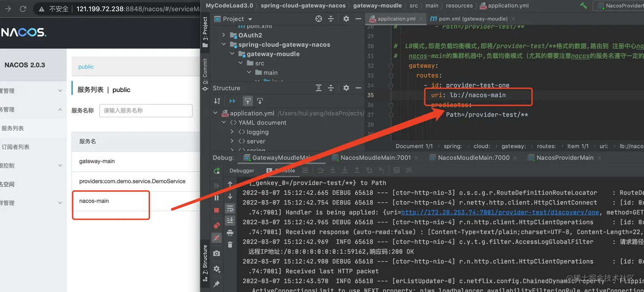
Task: Click providers:com.demo.service.DemoService row
Action: coord(135,181)
